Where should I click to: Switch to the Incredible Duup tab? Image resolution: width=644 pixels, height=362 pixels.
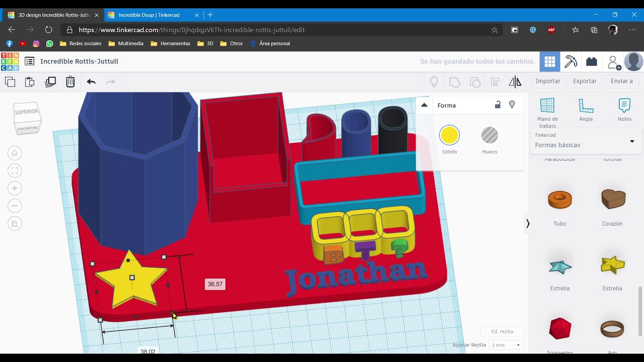pyautogui.click(x=148, y=15)
